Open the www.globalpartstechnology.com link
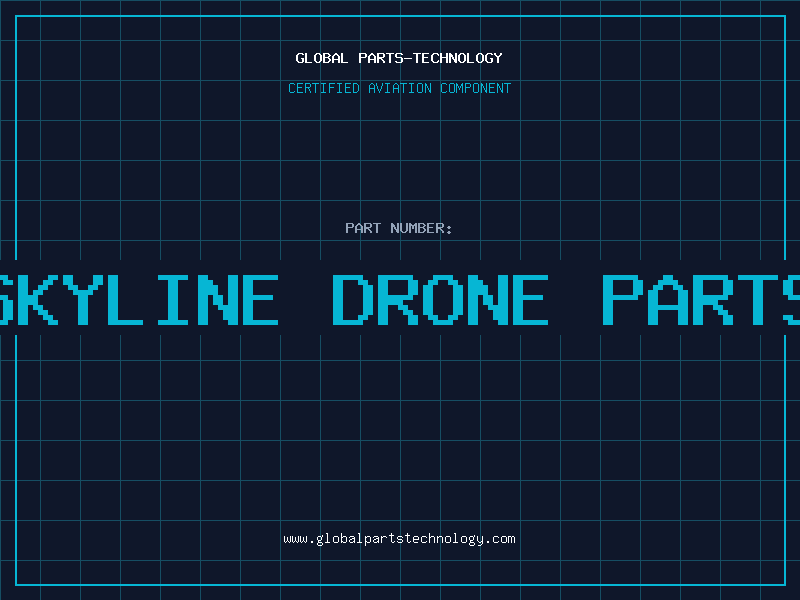 tap(399, 539)
